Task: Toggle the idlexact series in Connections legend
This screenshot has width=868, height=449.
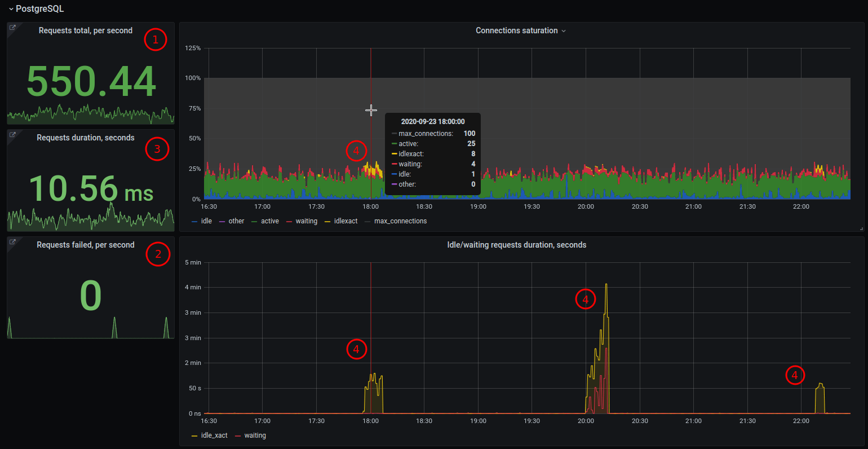Action: (x=346, y=221)
